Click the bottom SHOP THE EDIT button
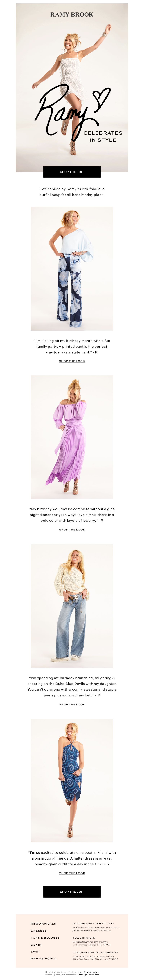Viewport: 144px width, 980px height. pos(72,892)
